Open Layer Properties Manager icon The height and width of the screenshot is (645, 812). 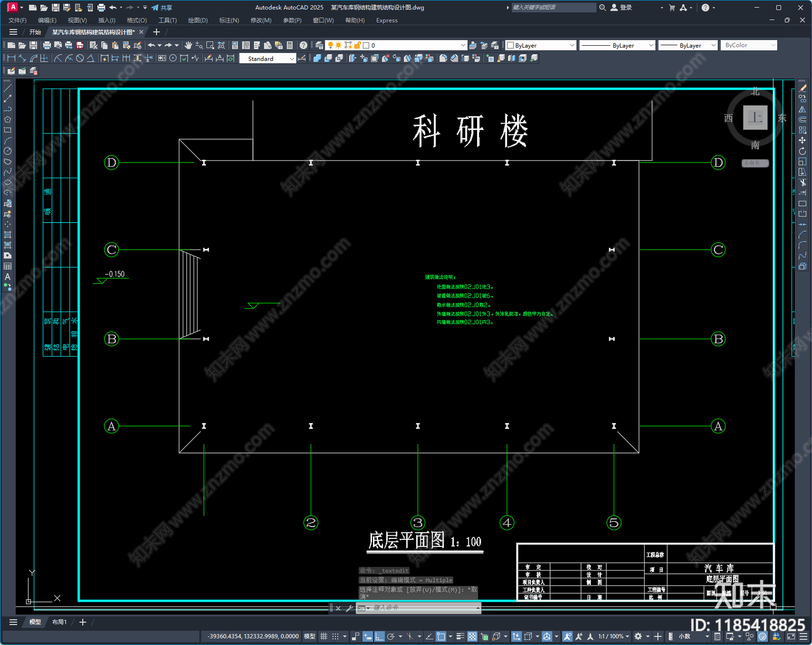319,45
